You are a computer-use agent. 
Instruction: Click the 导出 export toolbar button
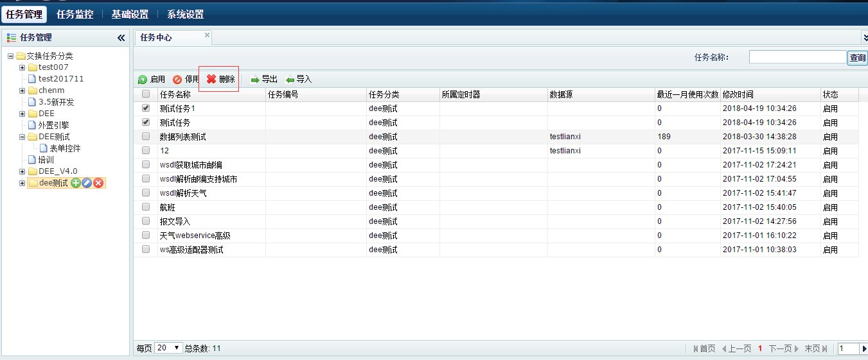point(264,80)
